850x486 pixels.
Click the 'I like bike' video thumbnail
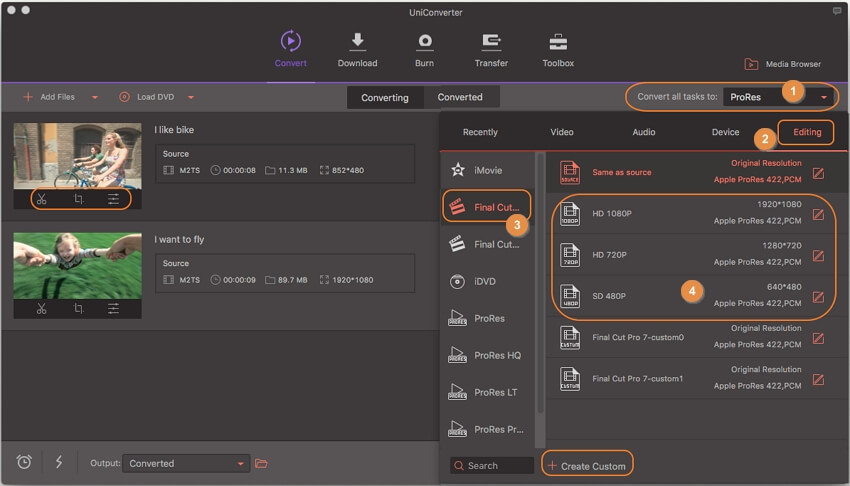pos(78,156)
